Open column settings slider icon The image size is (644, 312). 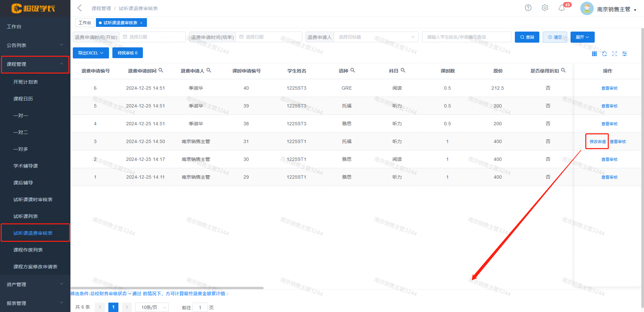pos(624,54)
